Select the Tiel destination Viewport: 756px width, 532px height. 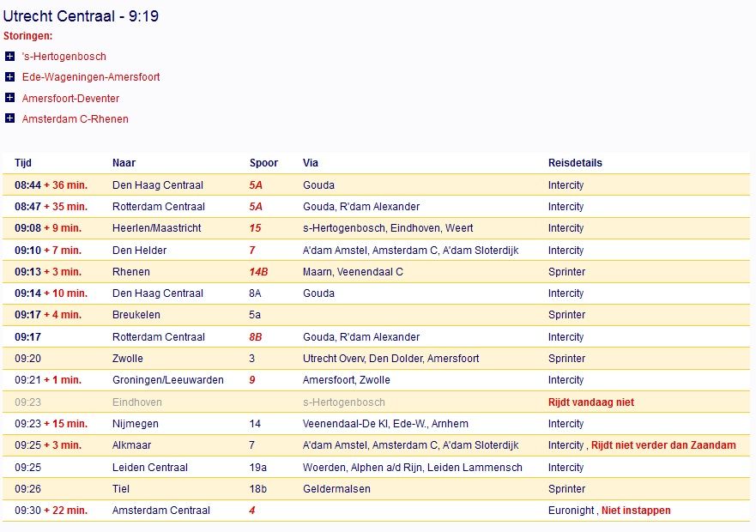tap(121, 489)
